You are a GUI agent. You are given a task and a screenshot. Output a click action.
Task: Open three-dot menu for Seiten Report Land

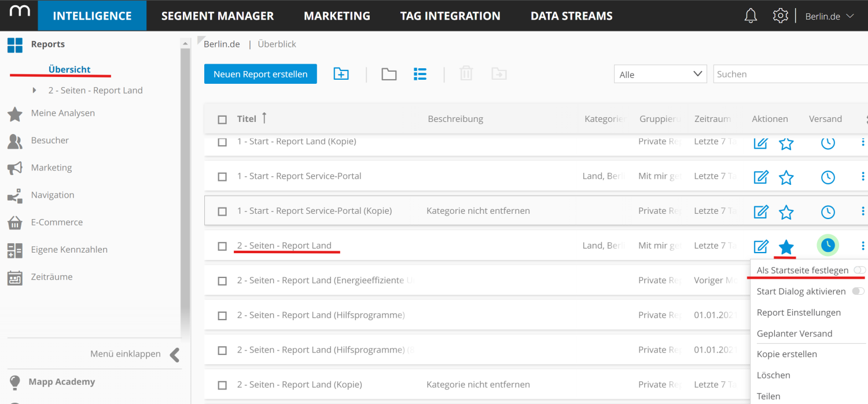[863, 246]
